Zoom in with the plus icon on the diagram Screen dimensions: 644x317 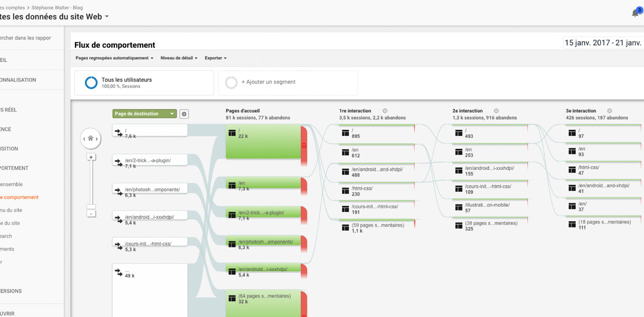91,156
